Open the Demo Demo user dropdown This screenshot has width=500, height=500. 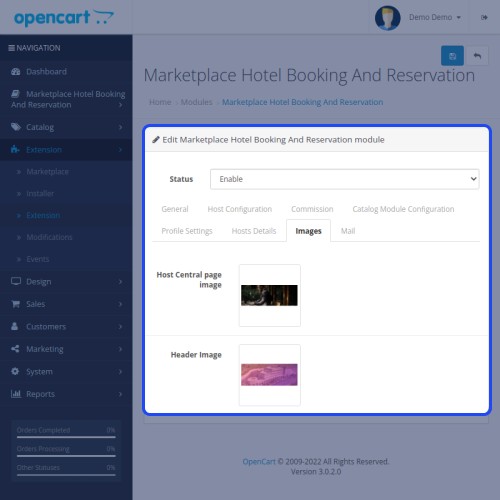(x=435, y=17)
